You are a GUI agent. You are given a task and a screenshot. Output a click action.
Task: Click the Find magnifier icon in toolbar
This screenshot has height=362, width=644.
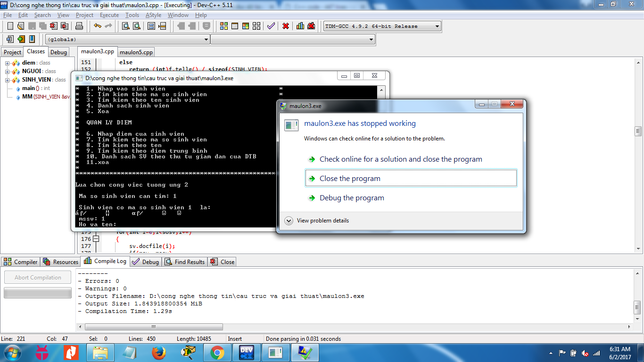coord(126,26)
